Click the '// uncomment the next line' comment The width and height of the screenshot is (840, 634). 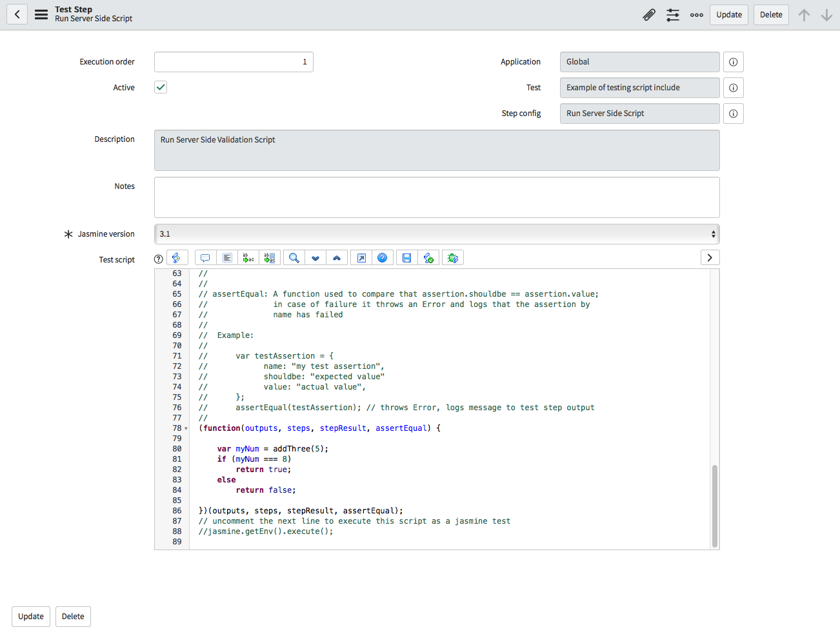coord(354,521)
